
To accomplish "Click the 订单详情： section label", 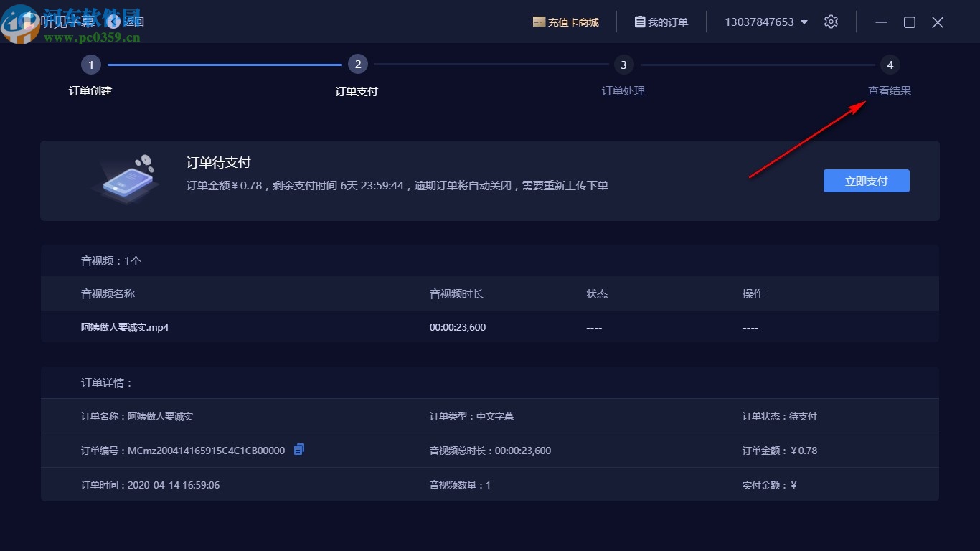I will pos(107,382).
